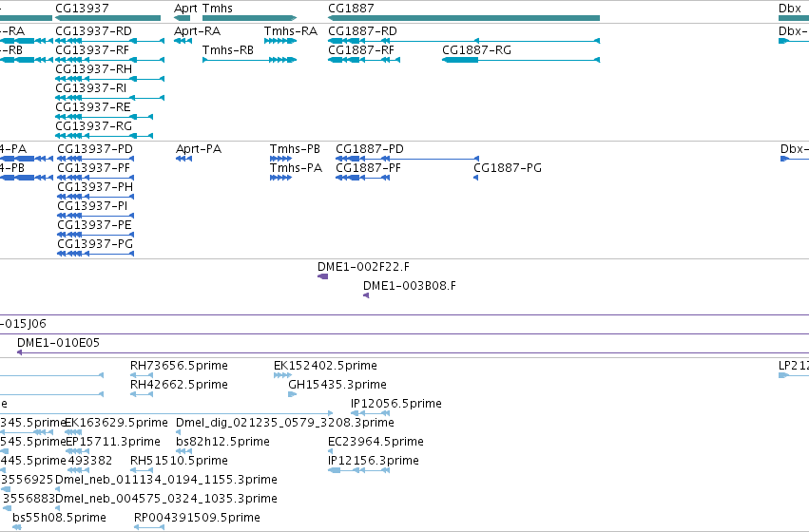
Task: Click the Aprt gene feature
Action: pyautogui.click(x=183, y=18)
